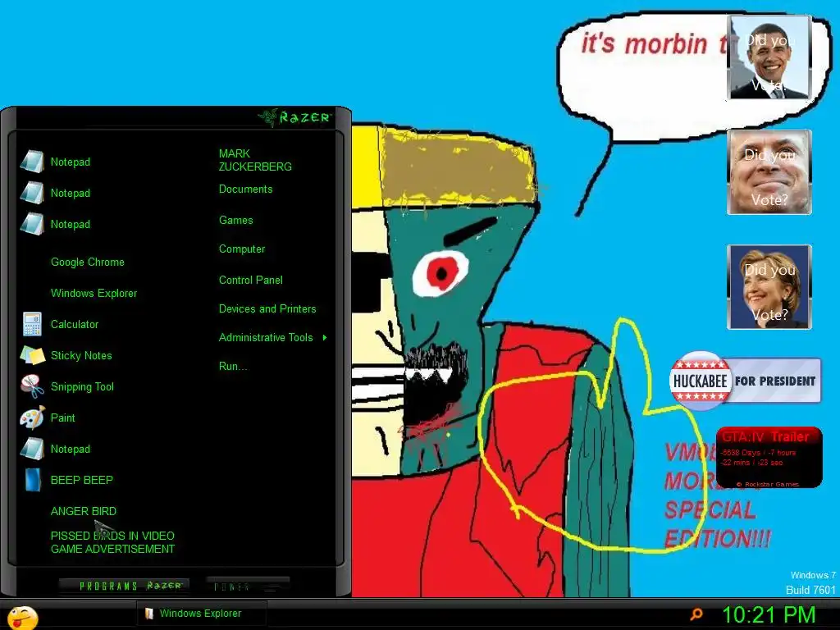Click the Sticky Notes text label
The height and width of the screenshot is (630, 840).
81,355
